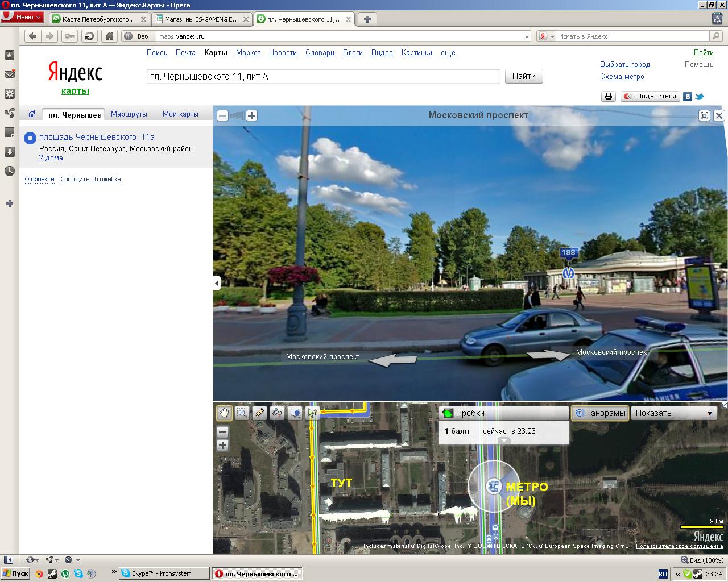Open Opera bookmarks star panel in sidebar
Viewport: 728px width, 582px height.
coord(9,55)
